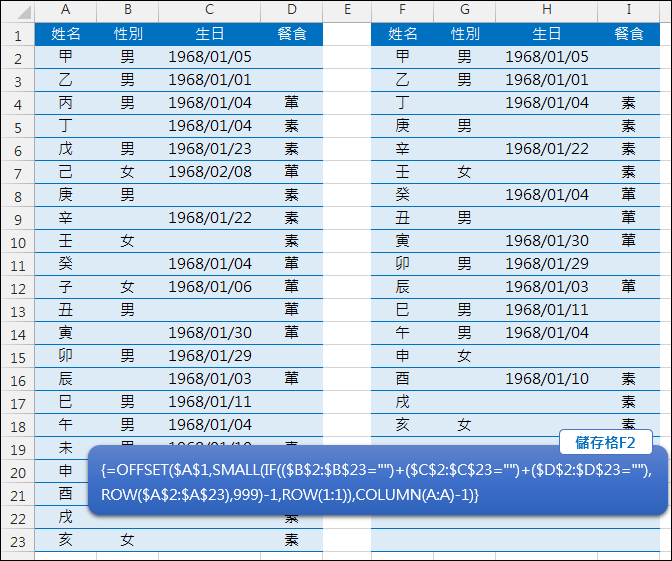This screenshot has width=672, height=561.
Task: Select cell A8 containing 庚
Action: click(x=66, y=195)
